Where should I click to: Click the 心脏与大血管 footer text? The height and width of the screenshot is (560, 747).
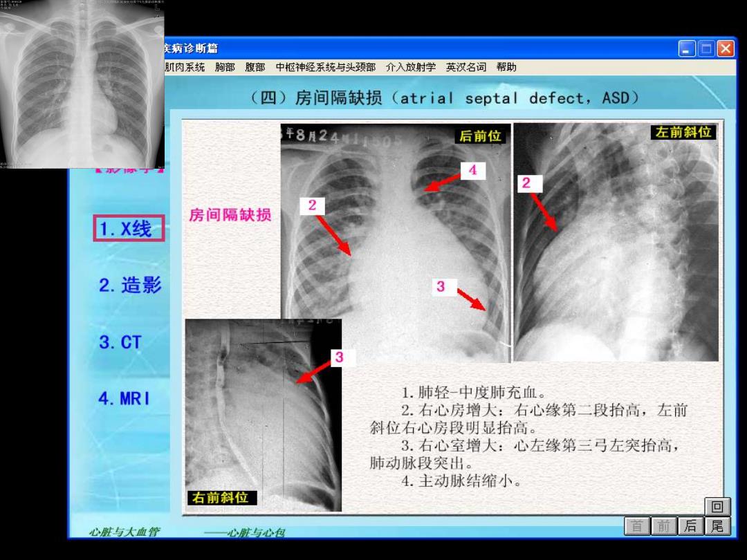[x=124, y=532]
